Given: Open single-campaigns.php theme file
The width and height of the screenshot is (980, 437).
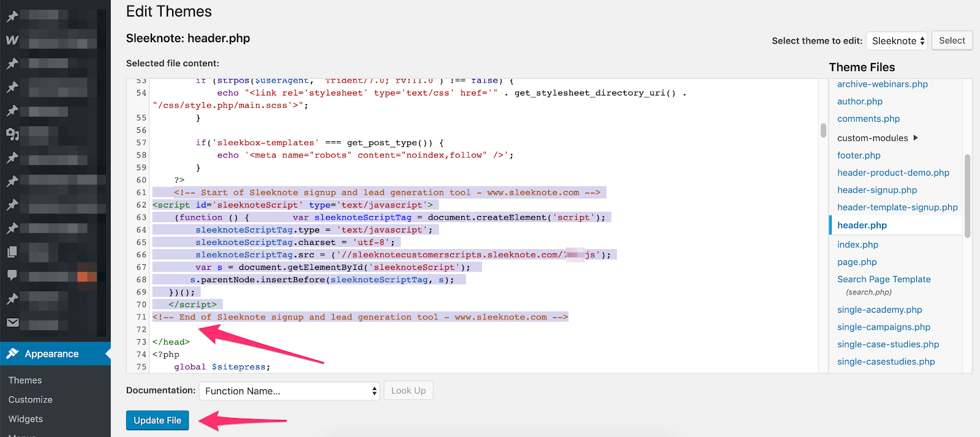Looking at the screenshot, I should [x=884, y=327].
